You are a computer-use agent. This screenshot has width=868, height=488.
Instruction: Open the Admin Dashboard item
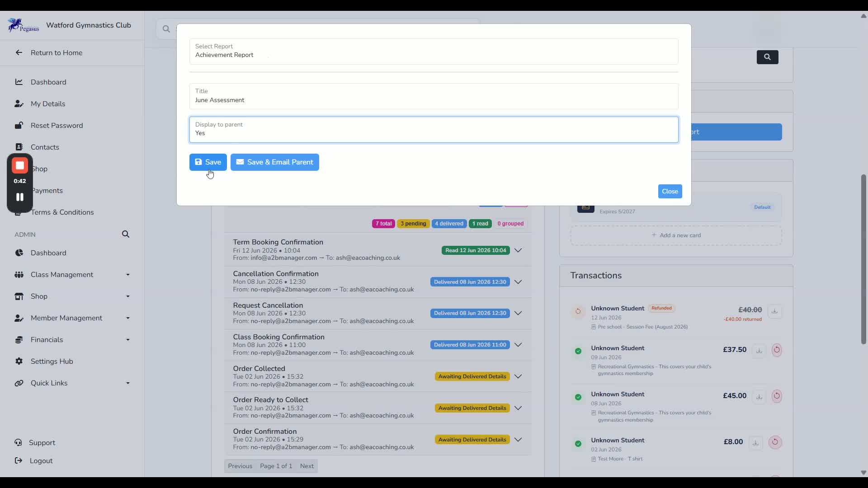[48, 253]
